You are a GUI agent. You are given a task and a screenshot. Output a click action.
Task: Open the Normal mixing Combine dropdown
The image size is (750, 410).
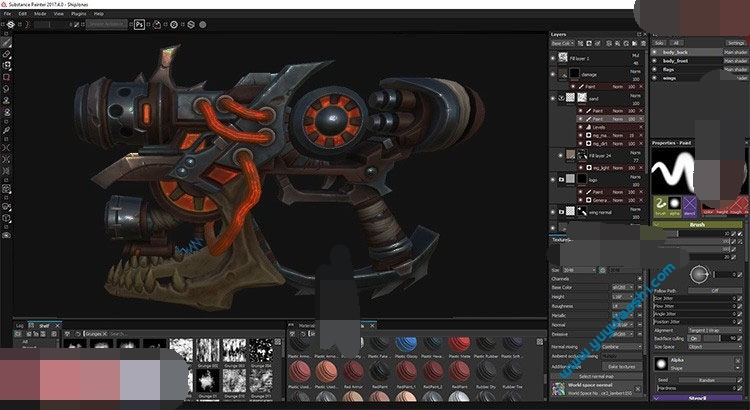tap(622, 346)
